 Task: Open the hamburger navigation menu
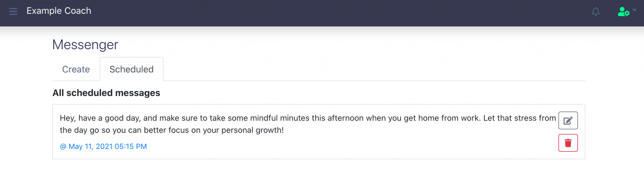coord(13,11)
